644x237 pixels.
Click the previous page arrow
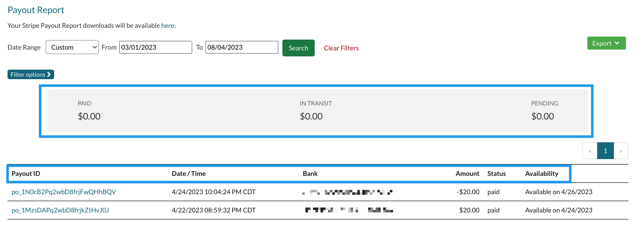click(x=590, y=151)
